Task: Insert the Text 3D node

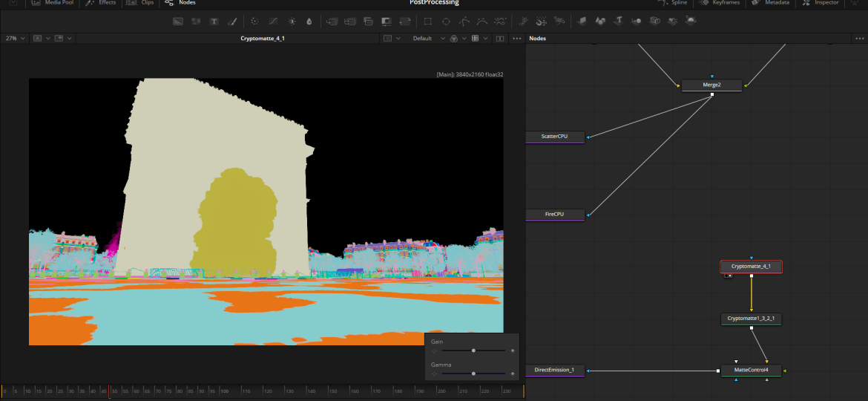Action: tap(618, 21)
